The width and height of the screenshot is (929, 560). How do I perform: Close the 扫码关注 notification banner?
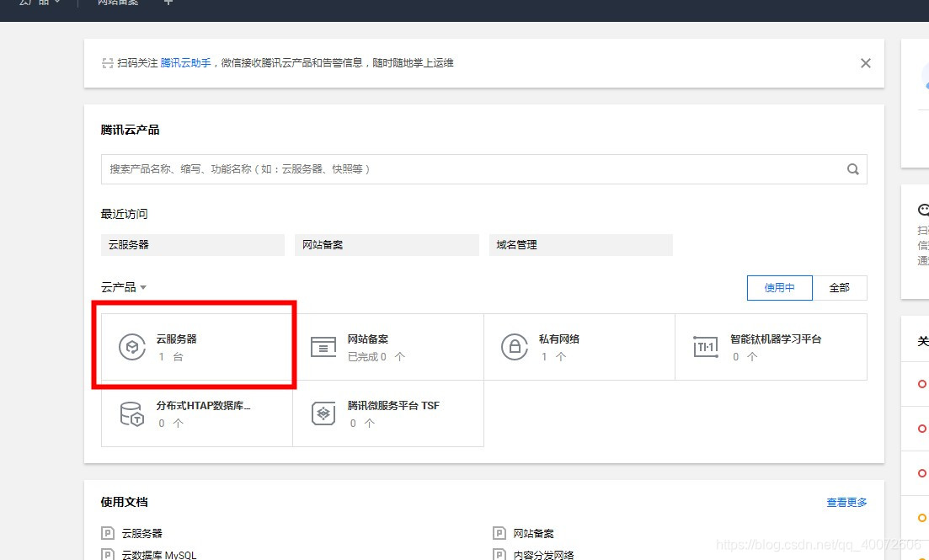(866, 63)
